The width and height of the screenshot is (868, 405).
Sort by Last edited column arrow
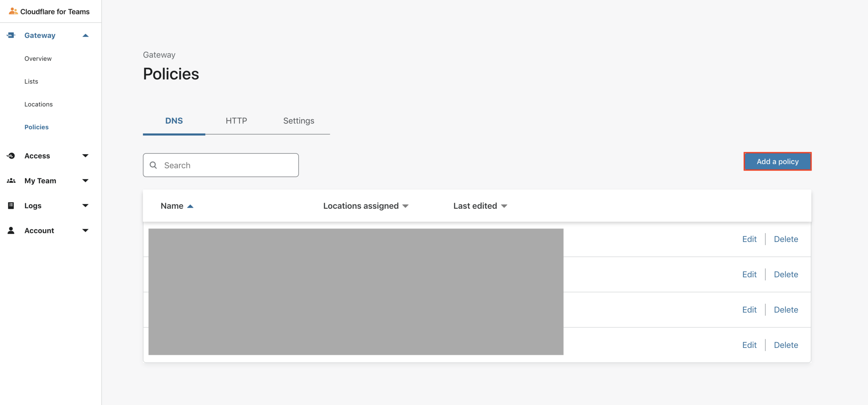coord(504,206)
